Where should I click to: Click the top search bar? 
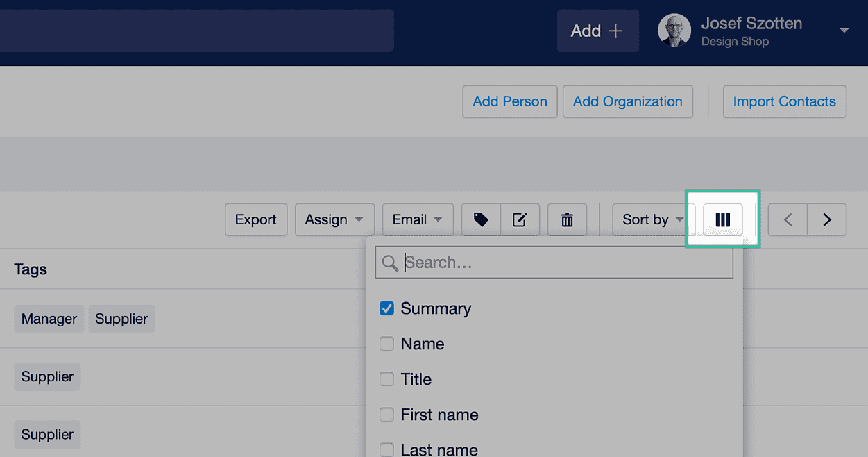196,31
